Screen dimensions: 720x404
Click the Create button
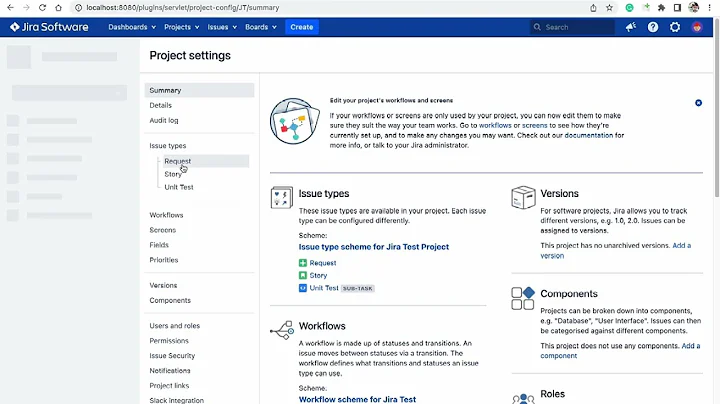pos(302,27)
